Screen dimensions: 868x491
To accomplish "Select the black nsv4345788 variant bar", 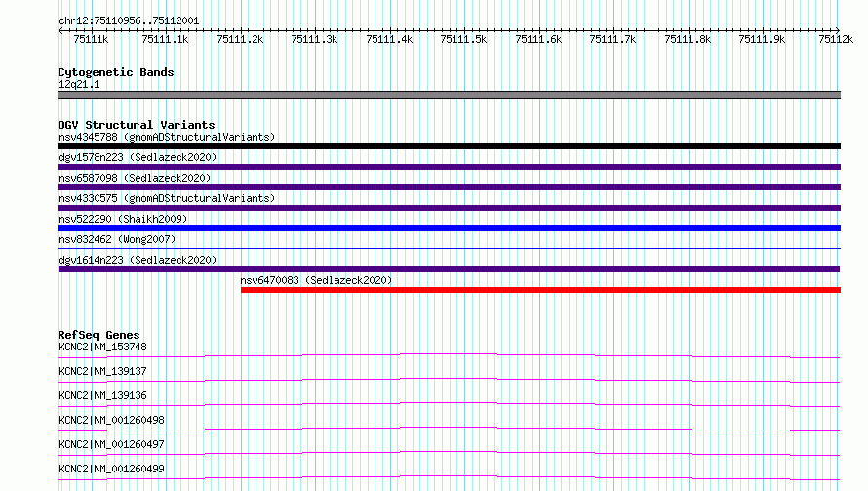I will pyautogui.click(x=449, y=146).
